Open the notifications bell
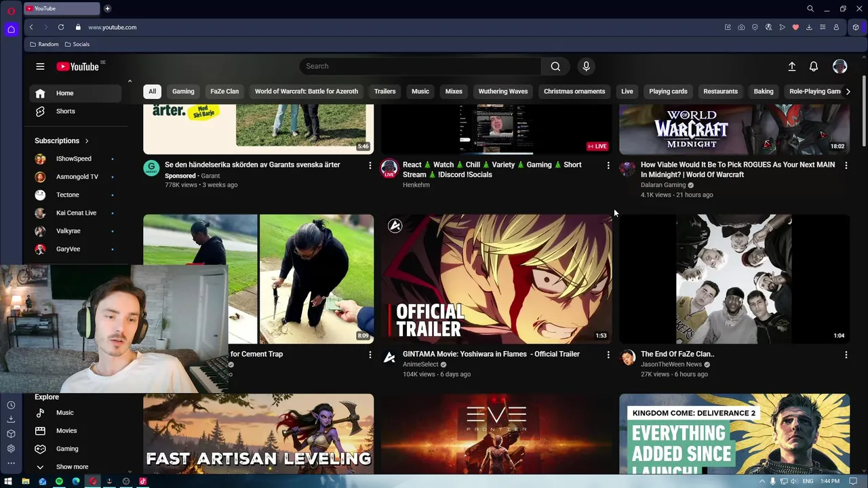Image resolution: width=868 pixels, height=488 pixels. (814, 66)
